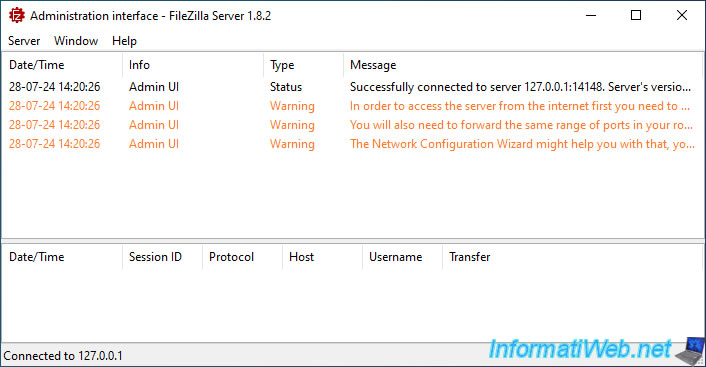Click the Session ID column header
Screen dimensions: 706x367
163,257
